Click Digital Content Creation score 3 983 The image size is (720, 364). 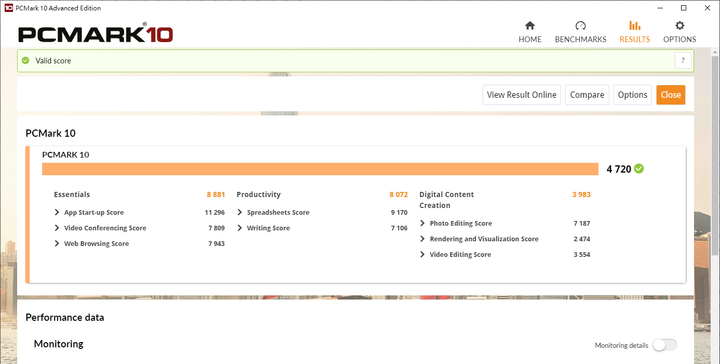(x=581, y=195)
